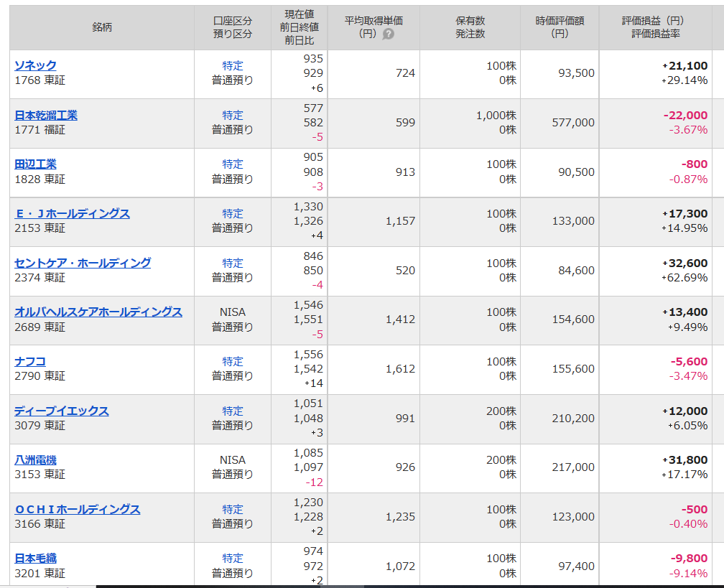Open the 田辺工業 stock page

(36, 164)
